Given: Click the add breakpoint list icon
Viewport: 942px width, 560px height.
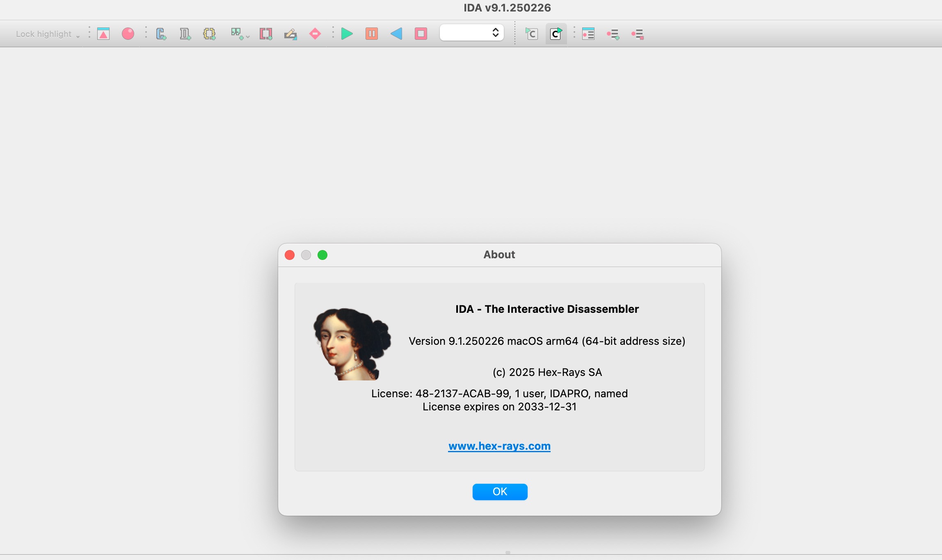Looking at the screenshot, I should (x=613, y=34).
